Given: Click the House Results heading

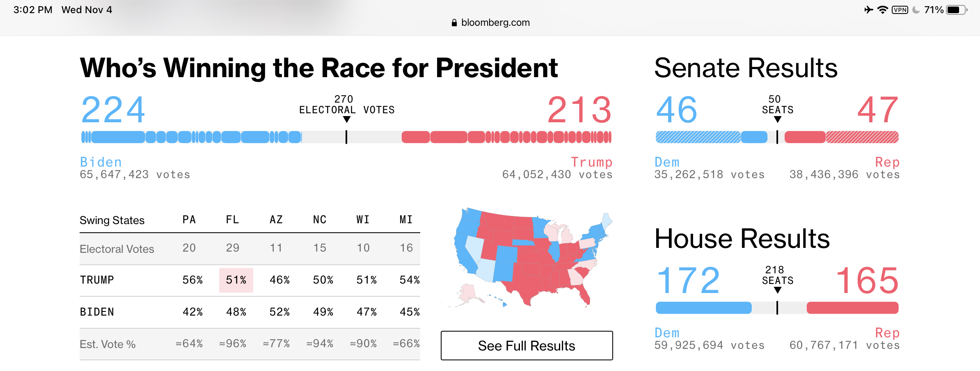Looking at the screenshot, I should pos(742,238).
